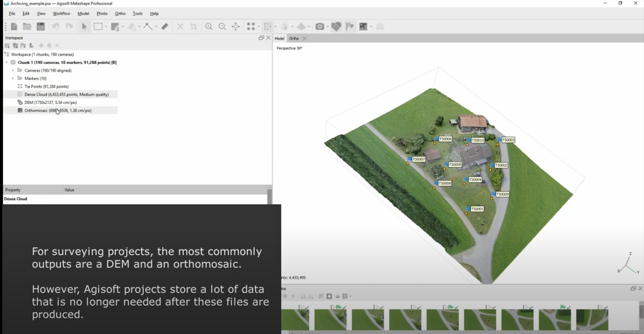Click the Zoom In magnifier icon
The image size is (644, 334).
[209, 27]
